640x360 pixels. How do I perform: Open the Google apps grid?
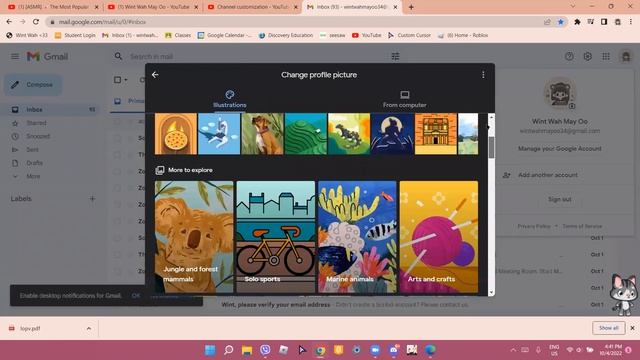[x=606, y=56]
